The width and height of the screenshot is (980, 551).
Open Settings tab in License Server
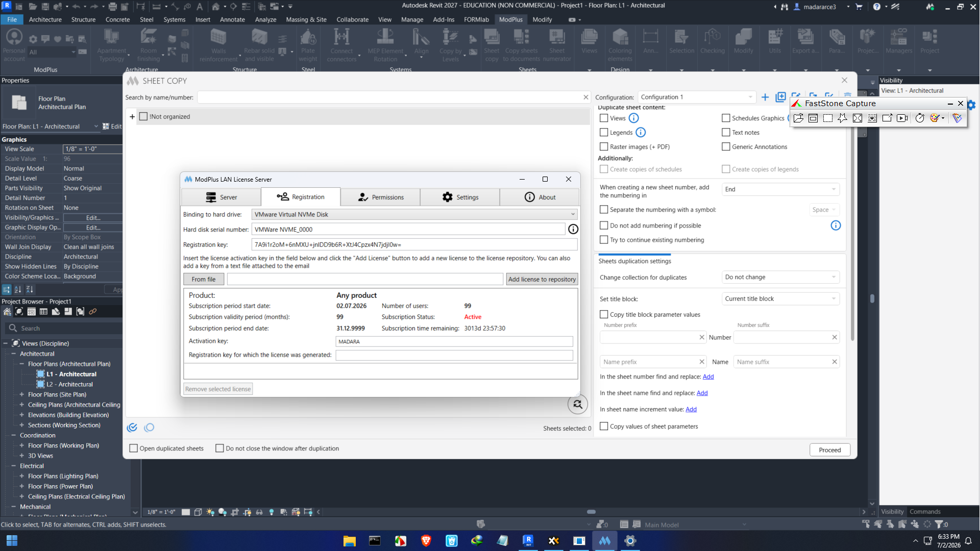click(x=460, y=197)
